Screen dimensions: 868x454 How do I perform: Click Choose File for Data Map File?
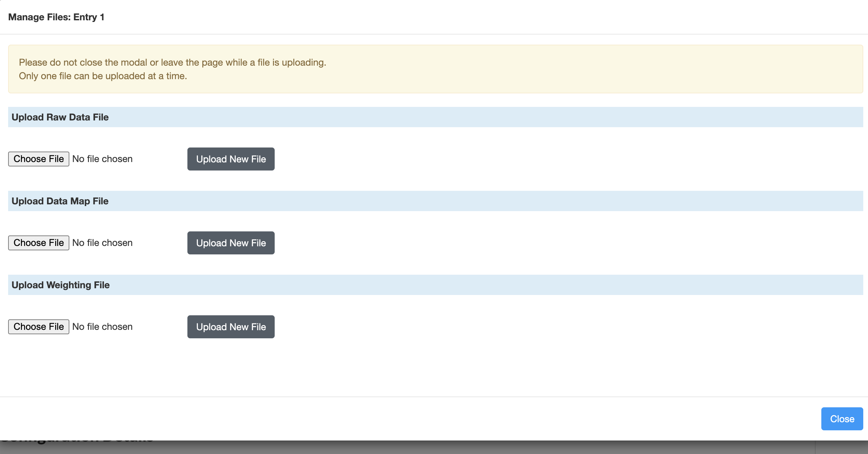(x=39, y=243)
